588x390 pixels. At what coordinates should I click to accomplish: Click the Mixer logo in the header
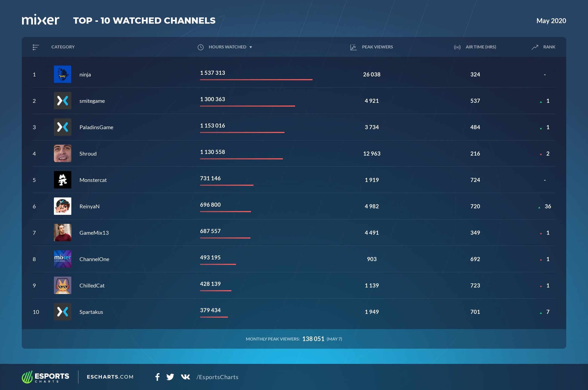[41, 20]
